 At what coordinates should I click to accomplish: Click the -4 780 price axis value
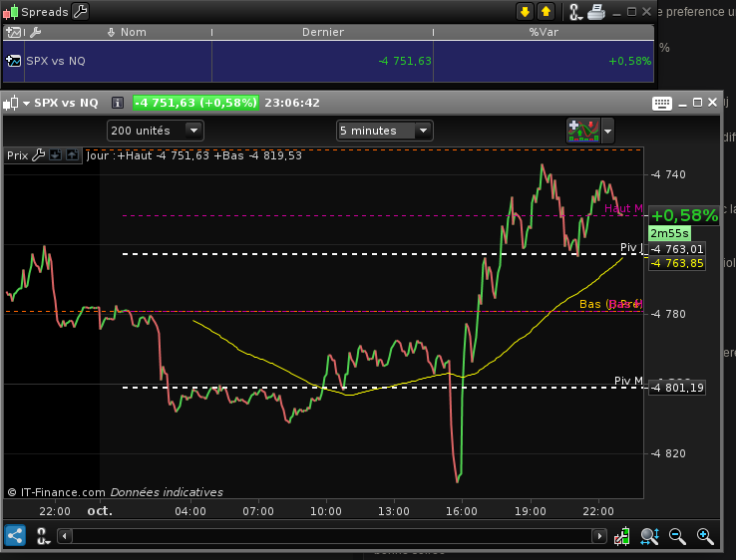point(668,314)
